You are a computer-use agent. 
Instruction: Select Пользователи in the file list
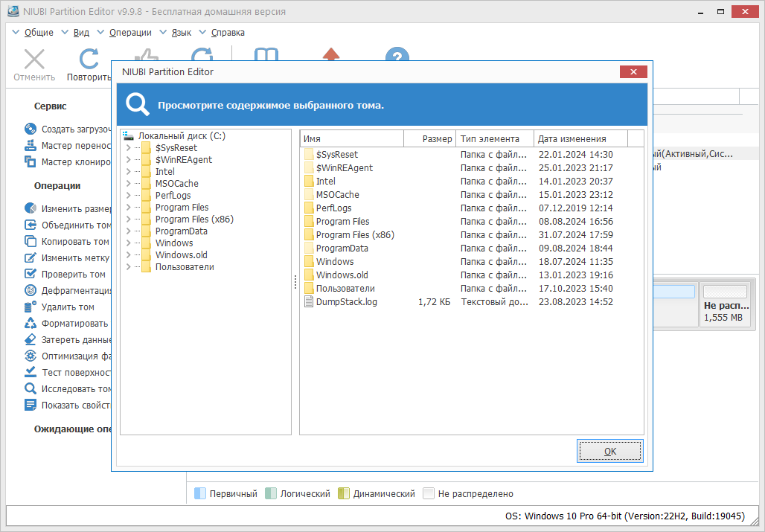pyautogui.click(x=345, y=288)
